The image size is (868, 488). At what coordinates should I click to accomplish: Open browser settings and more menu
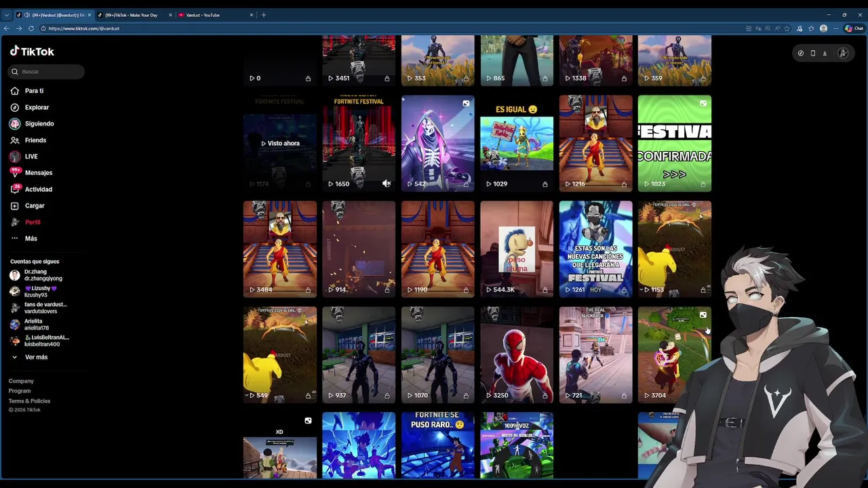coord(835,28)
